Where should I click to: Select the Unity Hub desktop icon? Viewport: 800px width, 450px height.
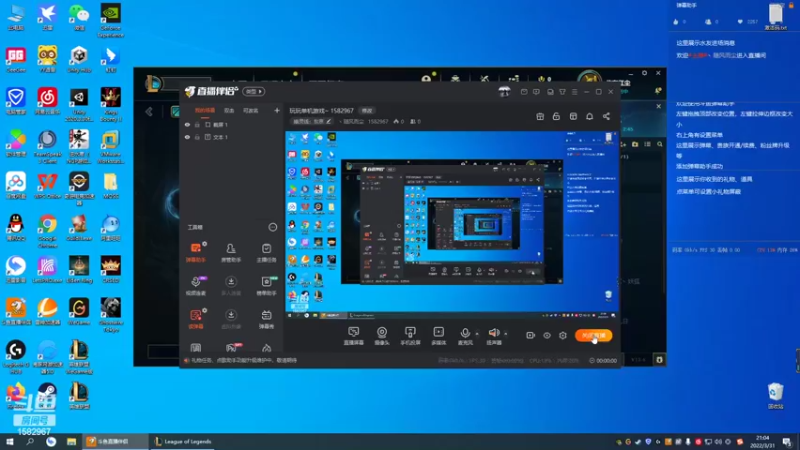point(79,59)
